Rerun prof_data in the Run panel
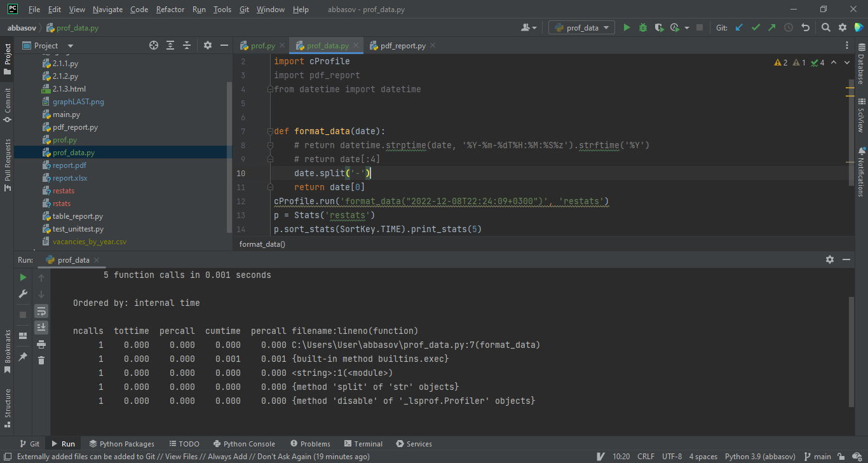868x463 pixels. (x=23, y=277)
